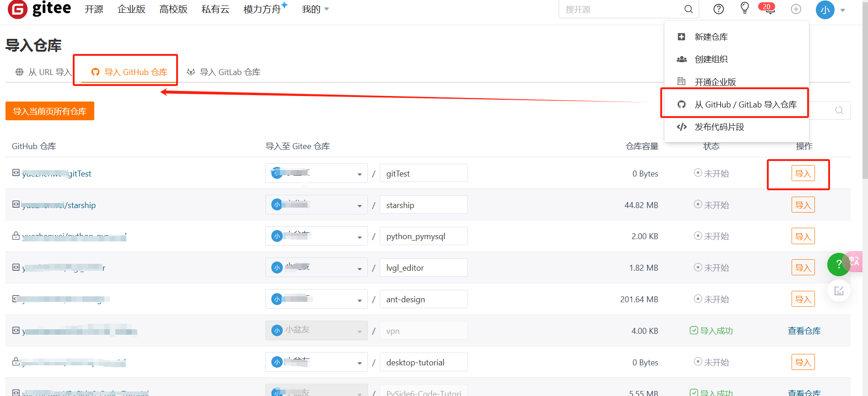Click the page vertical scrollbar
The height and width of the screenshot is (396, 868).
click(x=865, y=91)
